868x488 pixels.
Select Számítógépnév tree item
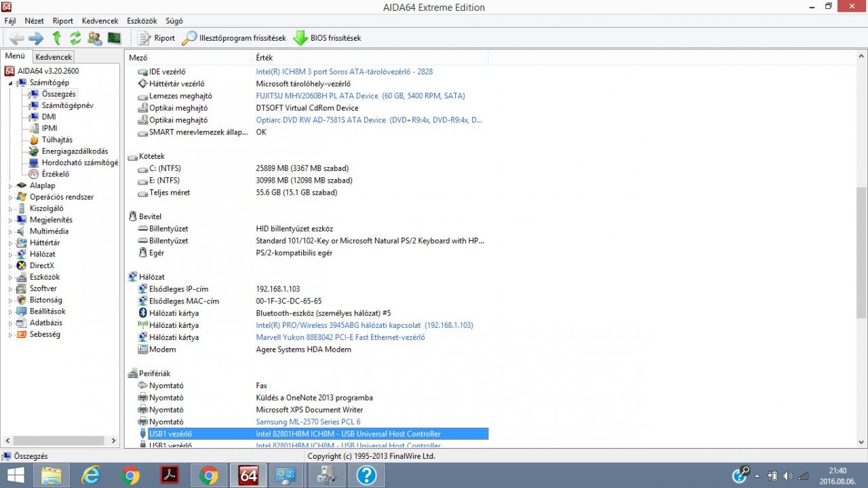point(67,106)
